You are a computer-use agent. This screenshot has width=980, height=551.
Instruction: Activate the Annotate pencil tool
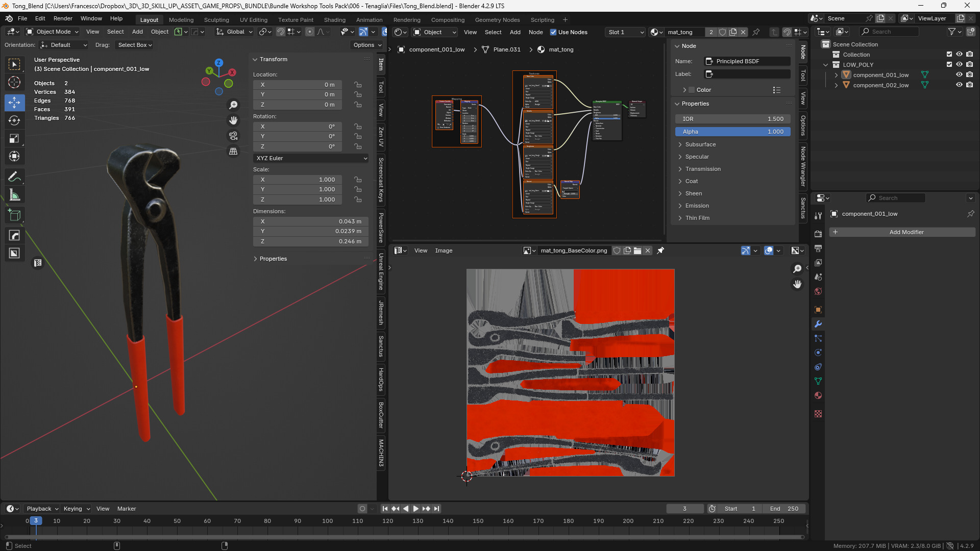14,177
